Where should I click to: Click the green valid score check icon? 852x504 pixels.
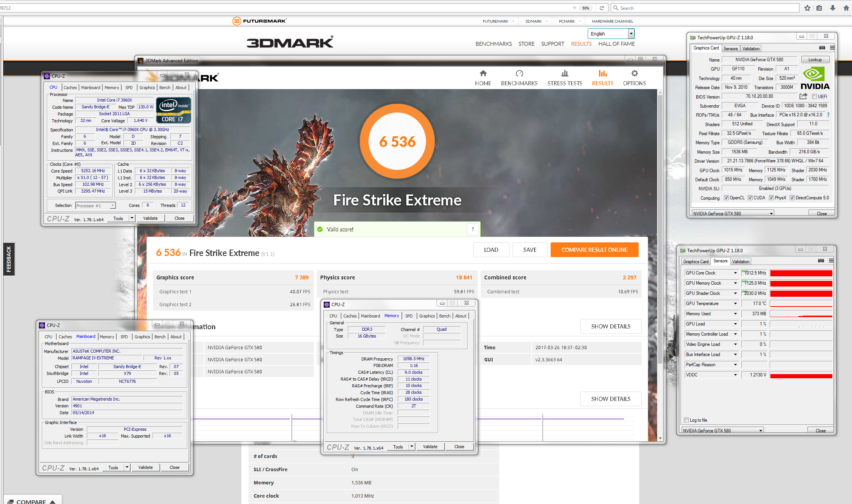(x=320, y=229)
